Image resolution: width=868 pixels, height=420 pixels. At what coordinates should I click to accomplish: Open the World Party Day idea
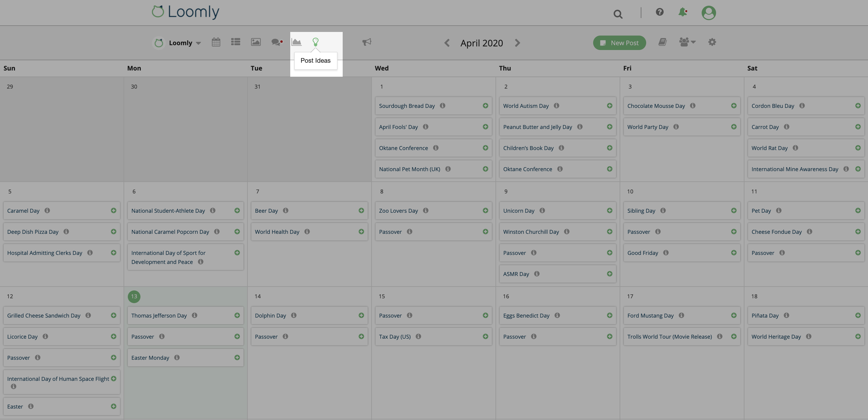682,127
